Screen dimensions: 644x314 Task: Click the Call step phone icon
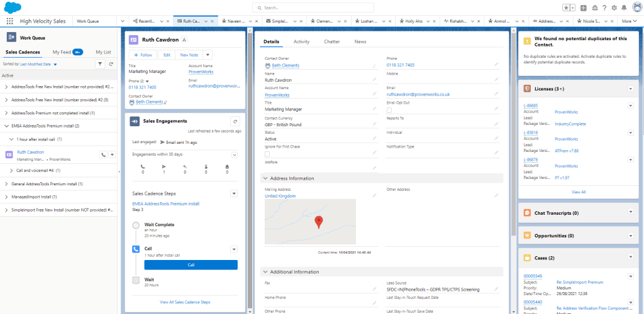[136, 249]
